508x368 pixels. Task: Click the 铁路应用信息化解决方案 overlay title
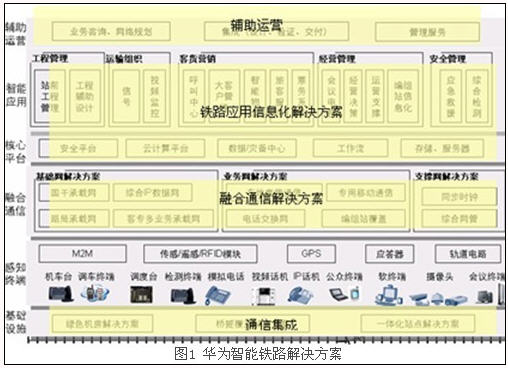[x=271, y=112]
